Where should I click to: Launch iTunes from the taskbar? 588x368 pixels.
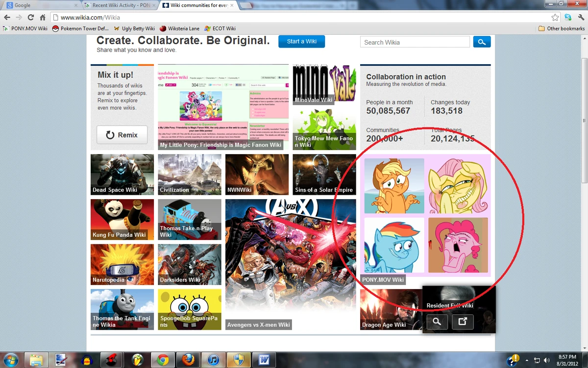click(x=213, y=359)
